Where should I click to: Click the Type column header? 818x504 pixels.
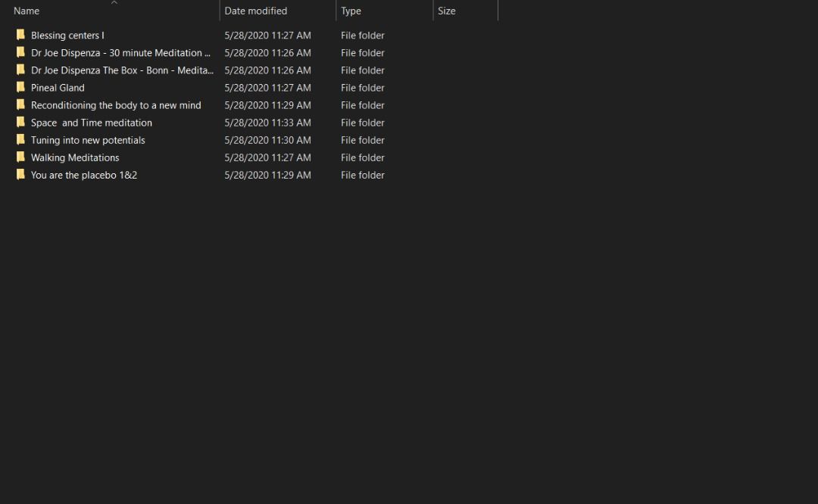pos(351,11)
